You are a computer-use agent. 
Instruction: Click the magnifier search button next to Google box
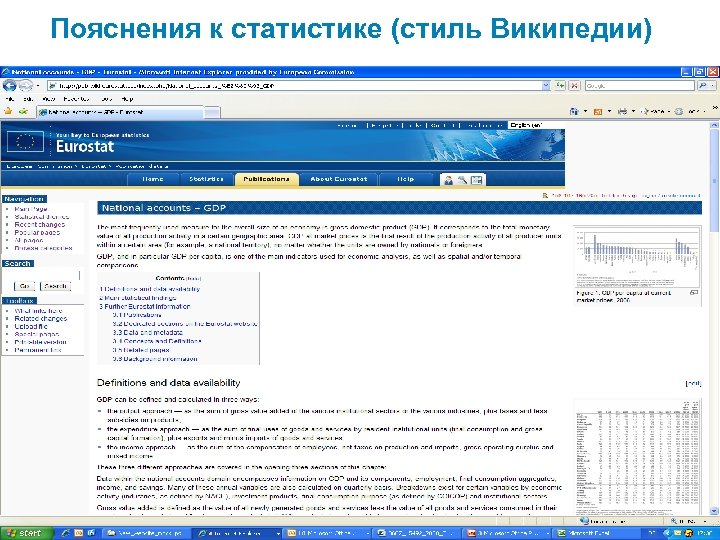[703, 85]
